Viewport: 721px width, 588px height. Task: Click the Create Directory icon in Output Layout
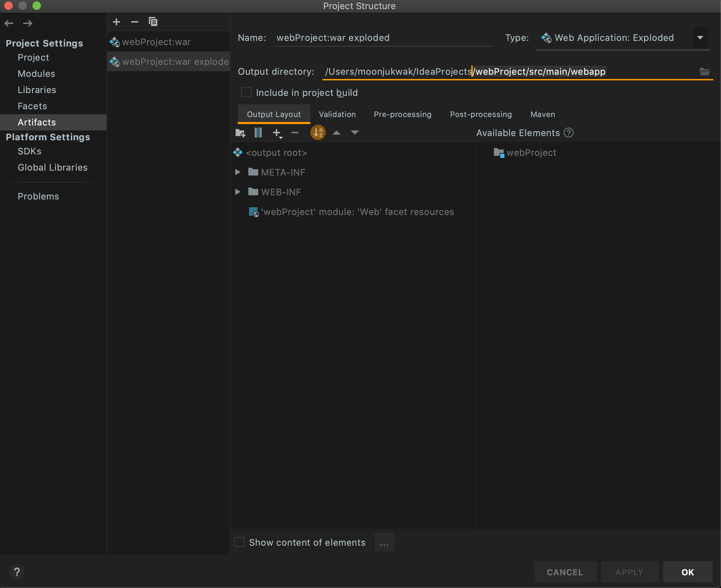tap(240, 133)
